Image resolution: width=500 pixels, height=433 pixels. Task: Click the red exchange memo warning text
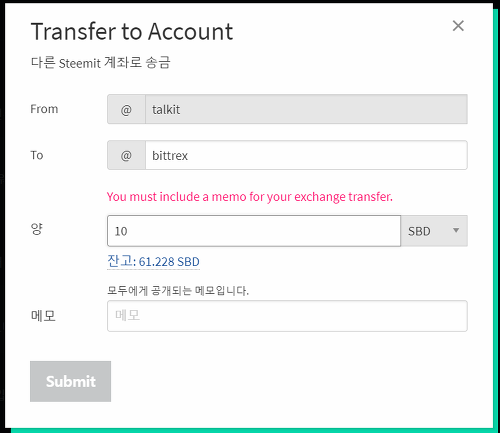pos(250,197)
